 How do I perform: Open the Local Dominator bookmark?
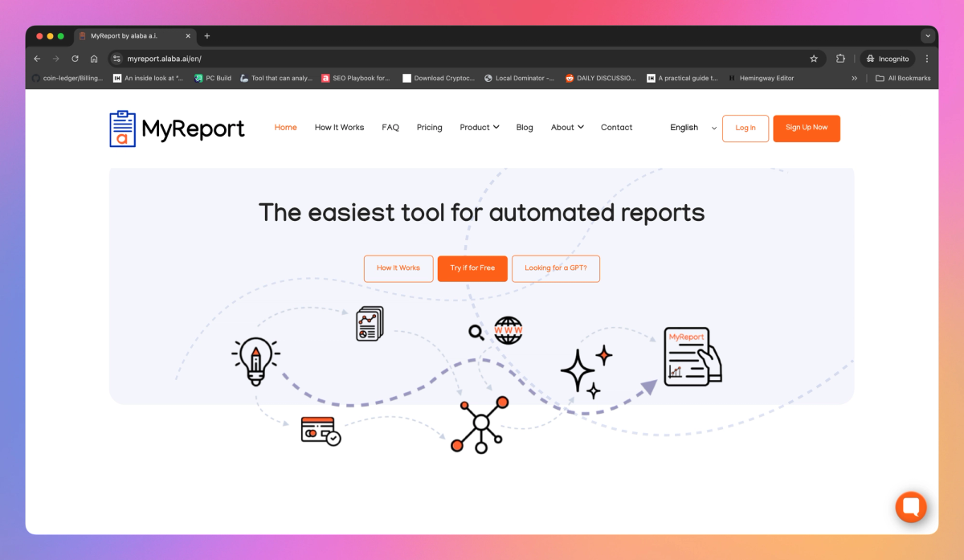pyautogui.click(x=520, y=78)
